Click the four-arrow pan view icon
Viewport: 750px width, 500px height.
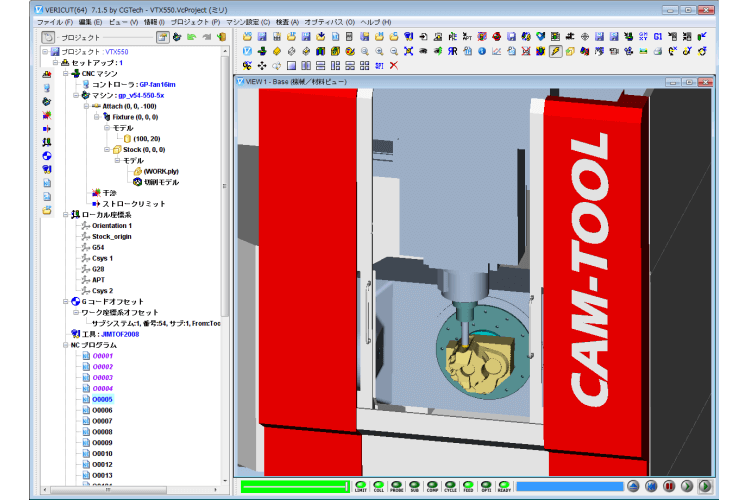coord(262,66)
